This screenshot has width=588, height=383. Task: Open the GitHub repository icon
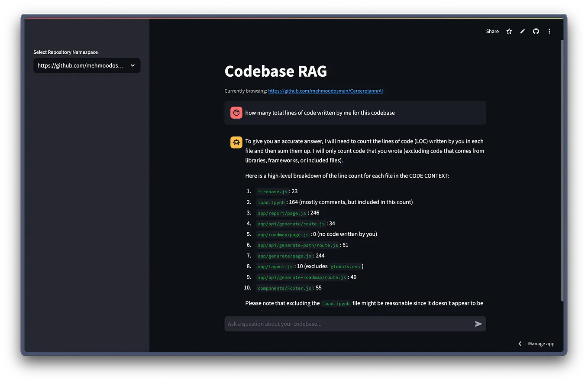coord(536,31)
